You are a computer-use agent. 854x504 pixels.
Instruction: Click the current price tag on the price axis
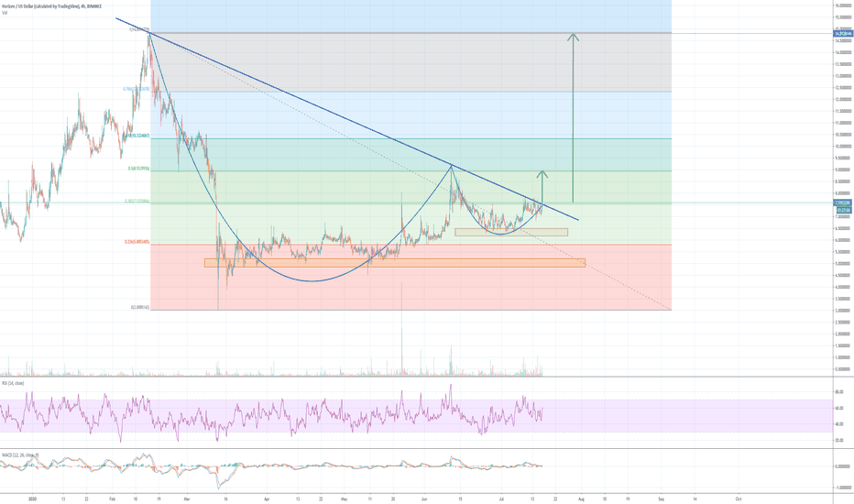point(843,203)
